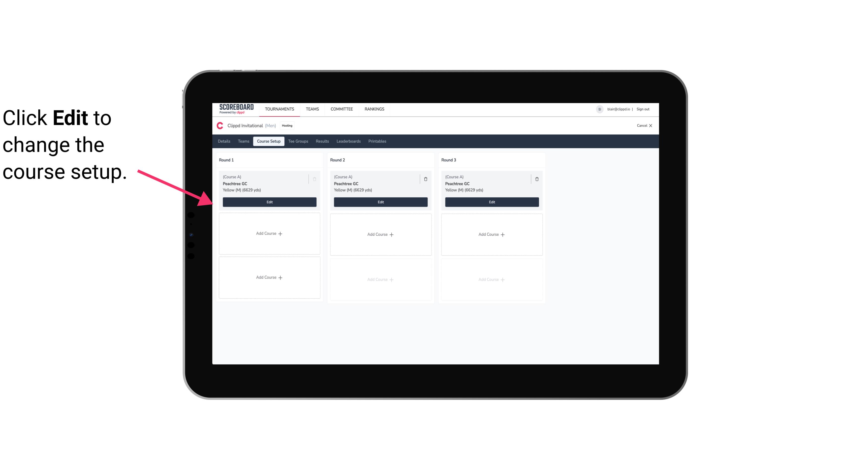This screenshot has height=467, width=868.
Task: Click the Course Setup tab
Action: [x=268, y=141]
